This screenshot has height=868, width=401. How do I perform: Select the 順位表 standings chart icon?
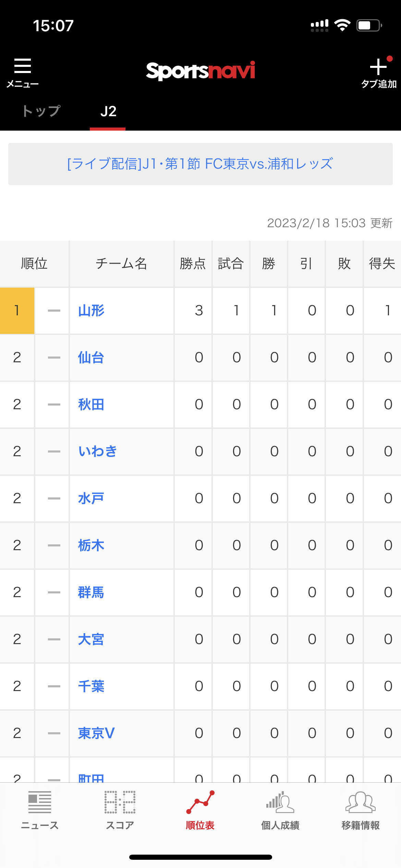[200, 802]
